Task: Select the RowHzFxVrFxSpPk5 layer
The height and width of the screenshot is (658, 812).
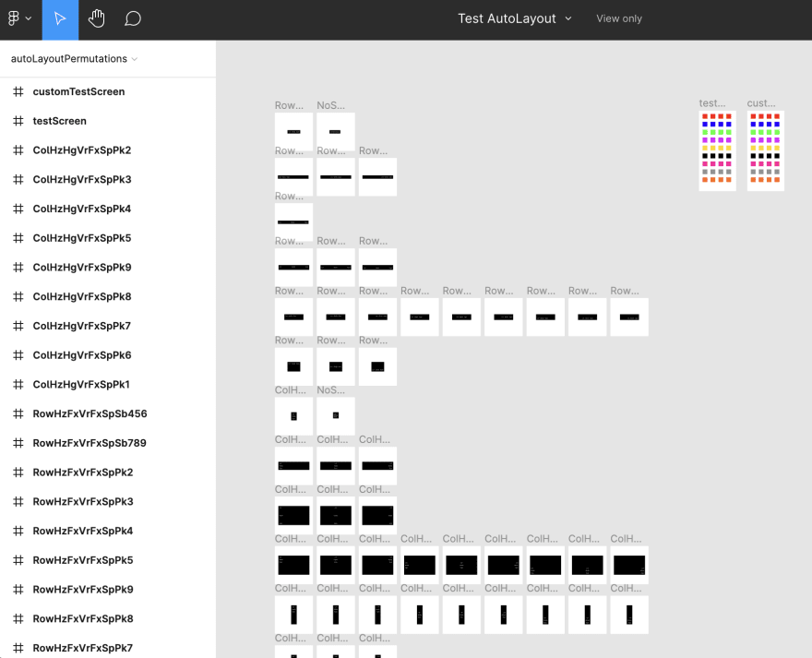Action: pos(108,560)
